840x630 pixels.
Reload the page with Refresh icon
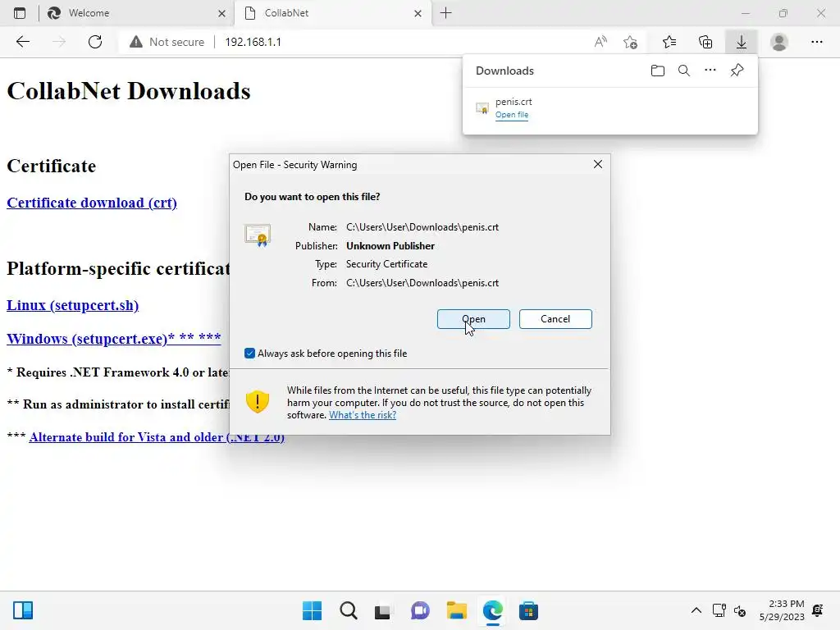(x=95, y=42)
